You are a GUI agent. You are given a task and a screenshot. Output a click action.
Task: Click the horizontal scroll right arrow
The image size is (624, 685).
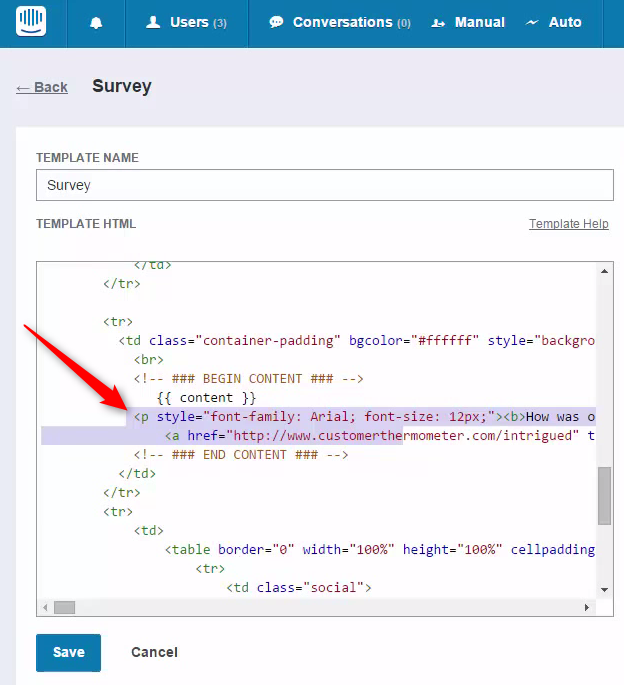pos(587,607)
